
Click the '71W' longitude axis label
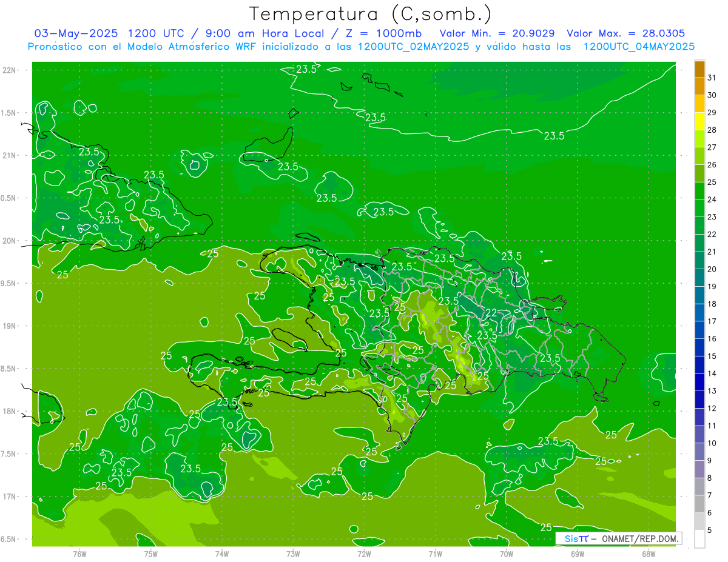(435, 554)
